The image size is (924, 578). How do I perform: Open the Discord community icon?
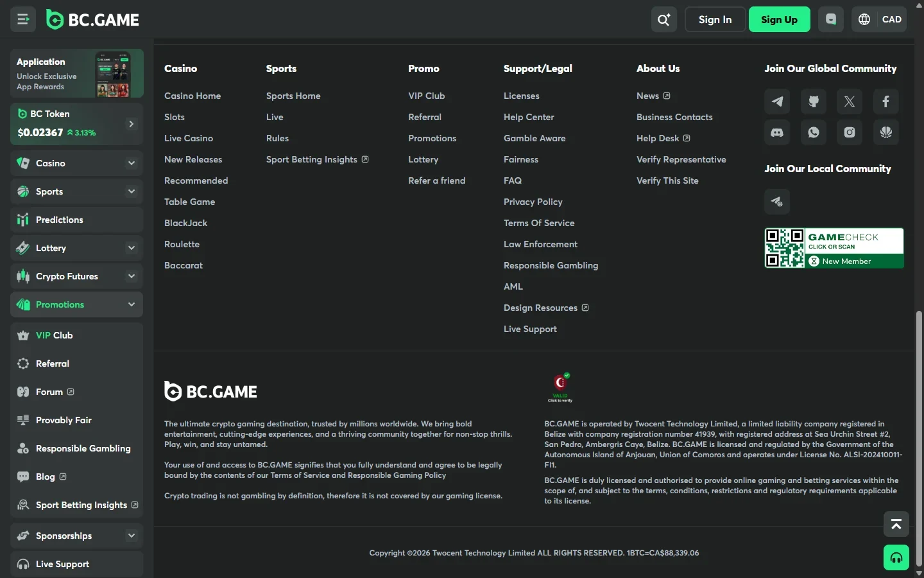point(777,132)
